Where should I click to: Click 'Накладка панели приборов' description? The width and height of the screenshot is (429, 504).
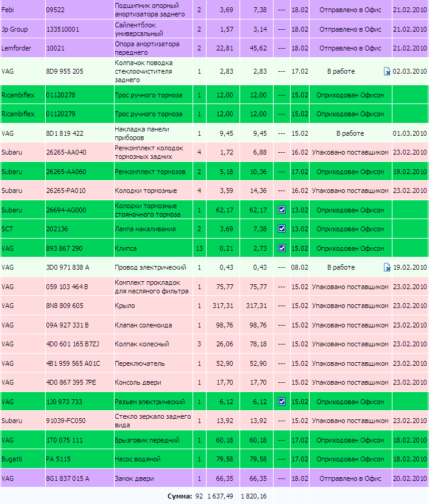click(x=142, y=133)
